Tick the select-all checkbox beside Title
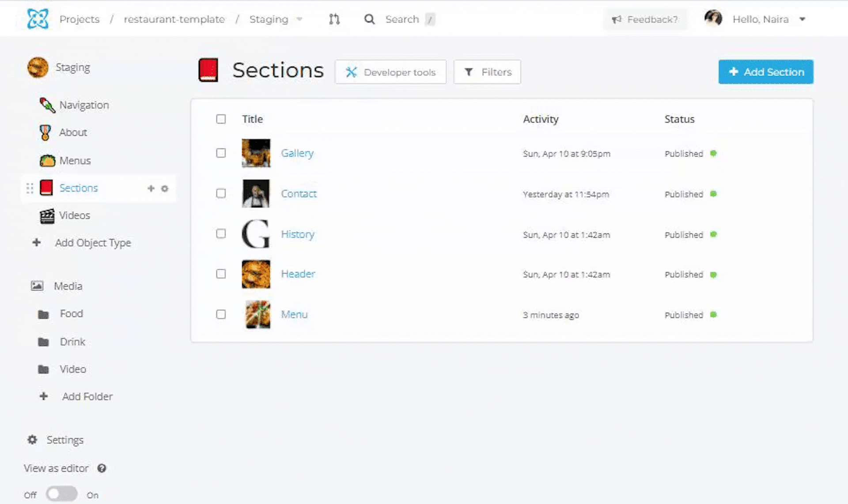The height and width of the screenshot is (504, 848). coord(221,119)
